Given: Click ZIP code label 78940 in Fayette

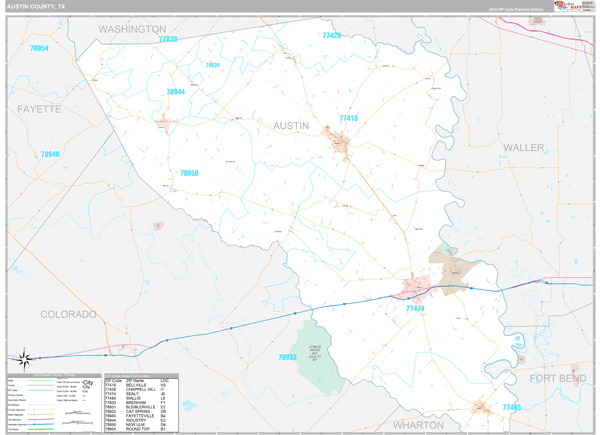Looking at the screenshot, I should (x=50, y=154).
